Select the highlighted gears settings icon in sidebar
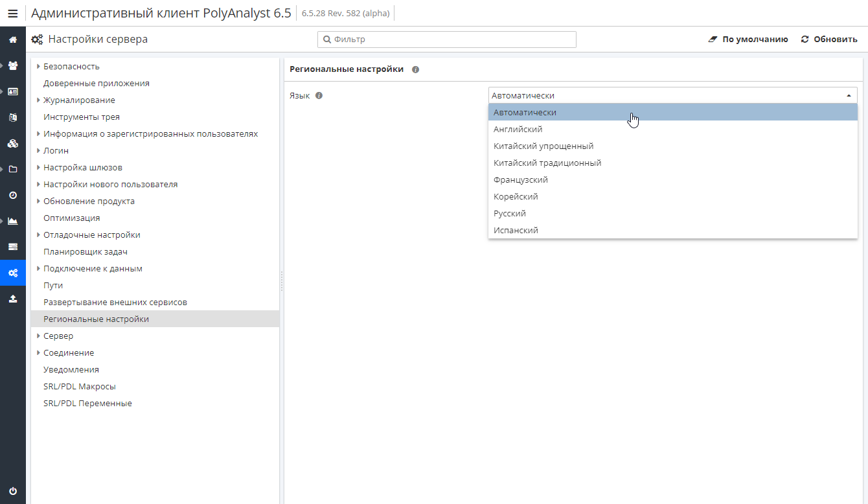Image resolution: width=868 pixels, height=504 pixels. click(13, 273)
